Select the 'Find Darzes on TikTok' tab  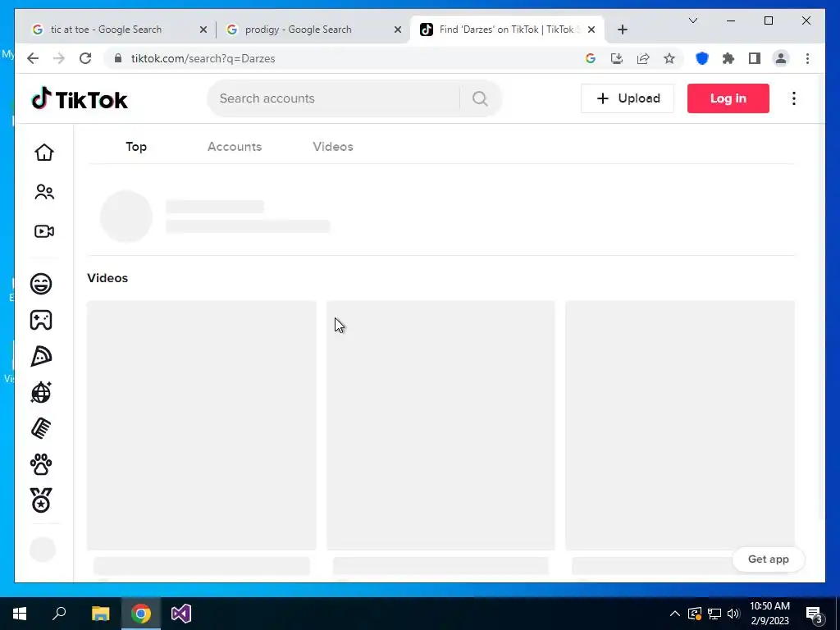click(x=506, y=30)
